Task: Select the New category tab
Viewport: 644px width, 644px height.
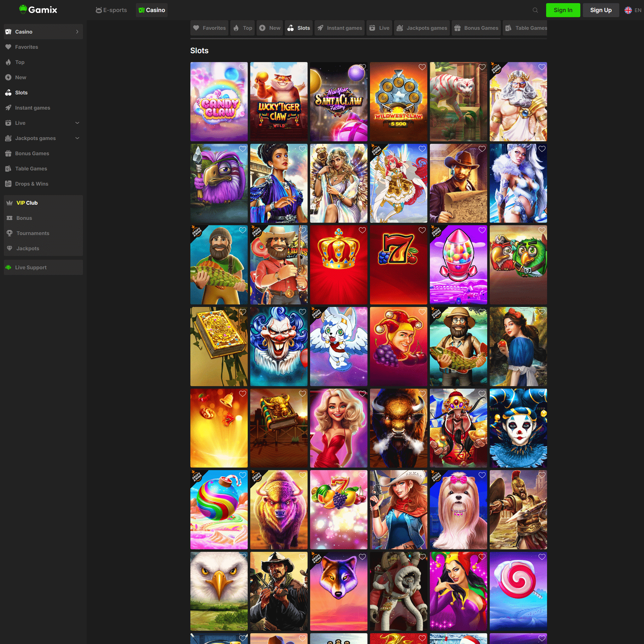Action: (270, 28)
